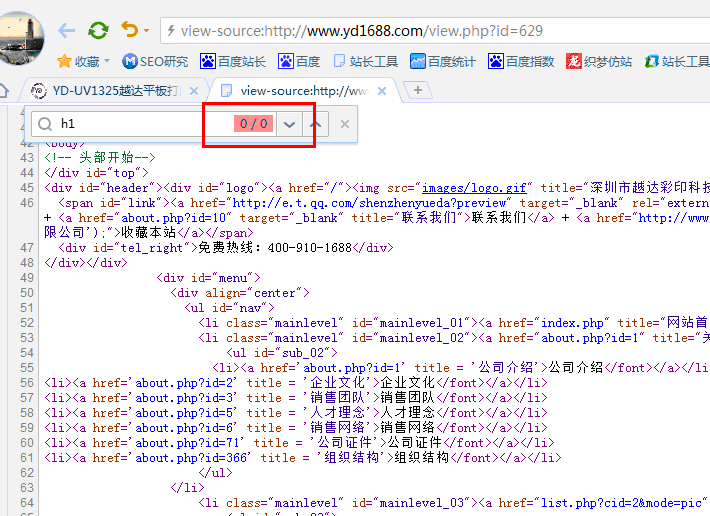
Task: Open a new tab with plus button
Action: (x=417, y=90)
